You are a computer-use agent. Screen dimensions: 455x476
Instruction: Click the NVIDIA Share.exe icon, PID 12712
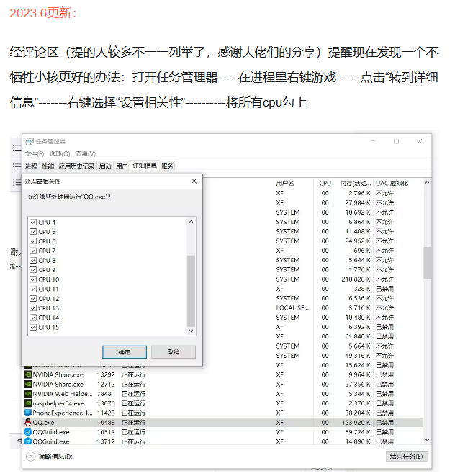coord(28,384)
